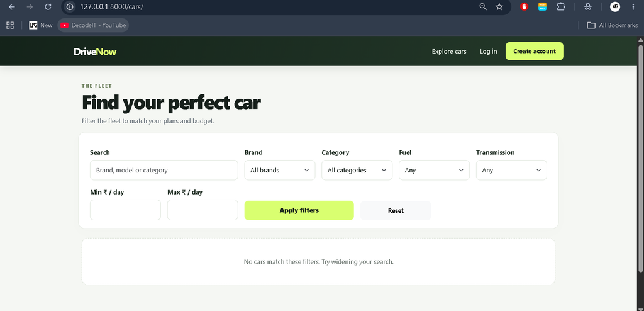This screenshot has width=644, height=311.
Task: Open the All Bookmarks folder
Action: (x=613, y=25)
